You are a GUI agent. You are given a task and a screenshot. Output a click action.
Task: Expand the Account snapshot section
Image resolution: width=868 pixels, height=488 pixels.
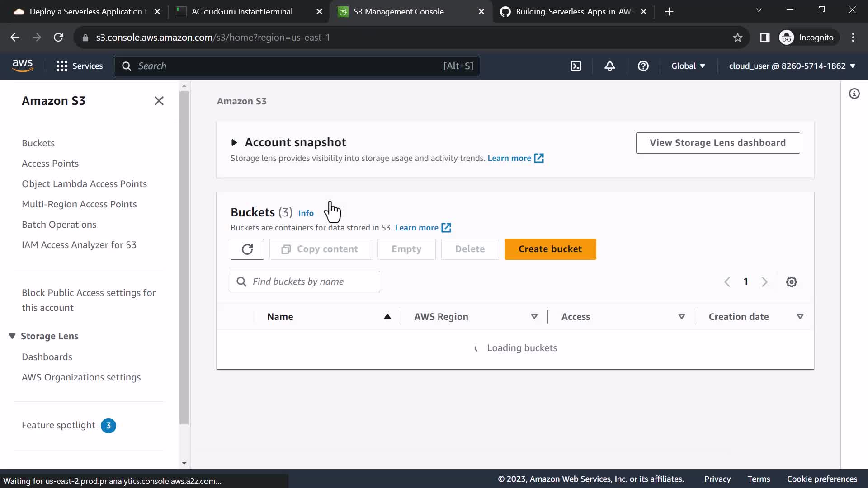tap(234, 143)
